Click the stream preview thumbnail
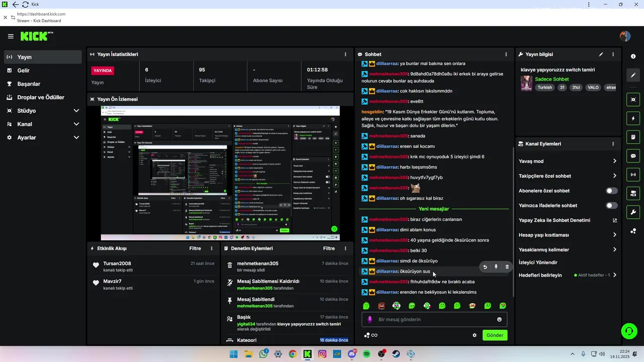Viewport: 644px width, 362px height. click(x=220, y=173)
